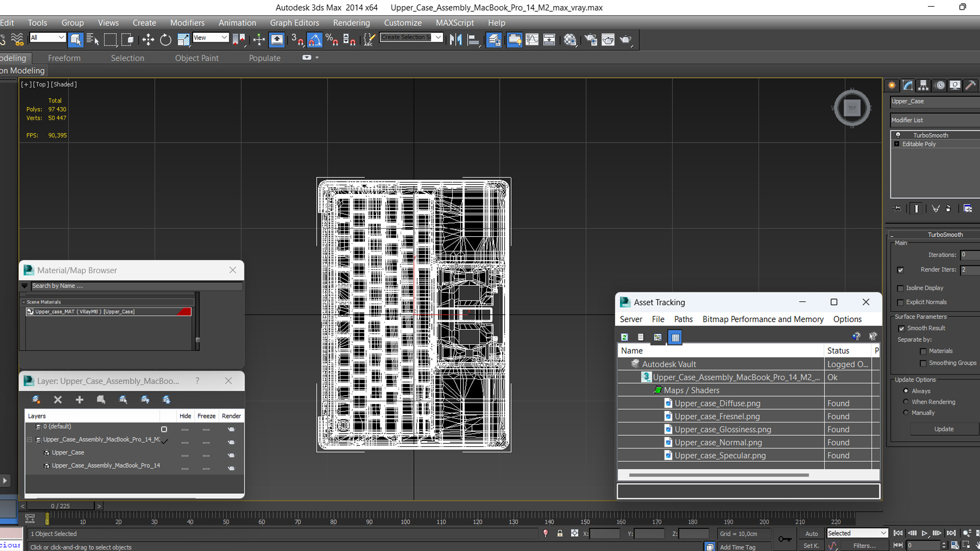
Task: Collapse Scene Materials group
Action: pyautogui.click(x=24, y=302)
